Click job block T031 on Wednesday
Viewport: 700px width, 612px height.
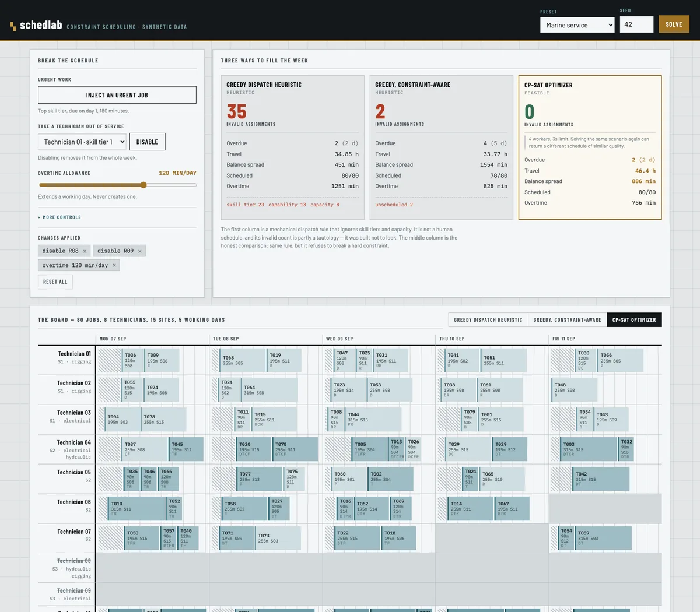[391, 360]
